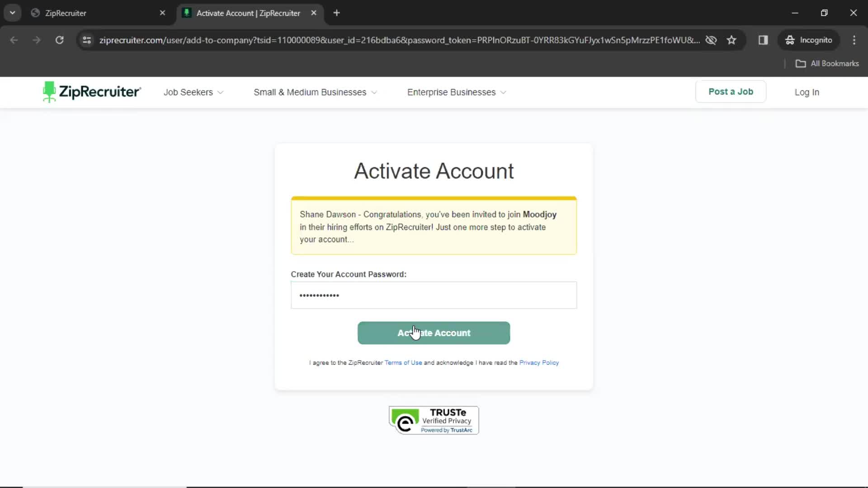Click the TRUSTe Verified Privacy badge
This screenshot has height=488, width=868.
point(434,419)
